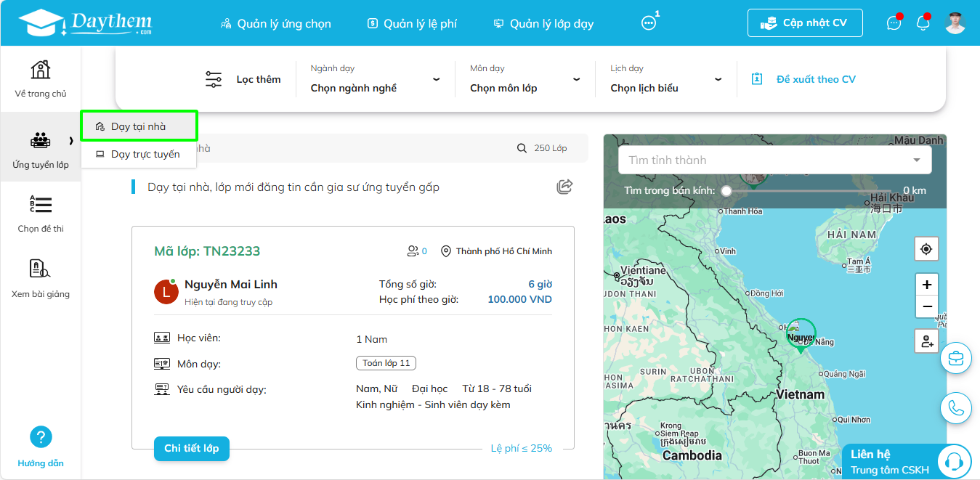Click Đề xuất theo CV link

click(x=803, y=79)
